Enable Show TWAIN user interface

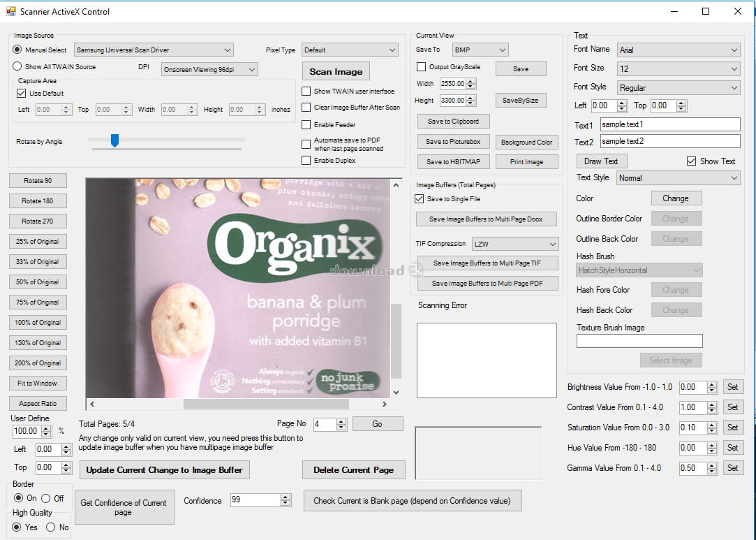[x=306, y=91]
